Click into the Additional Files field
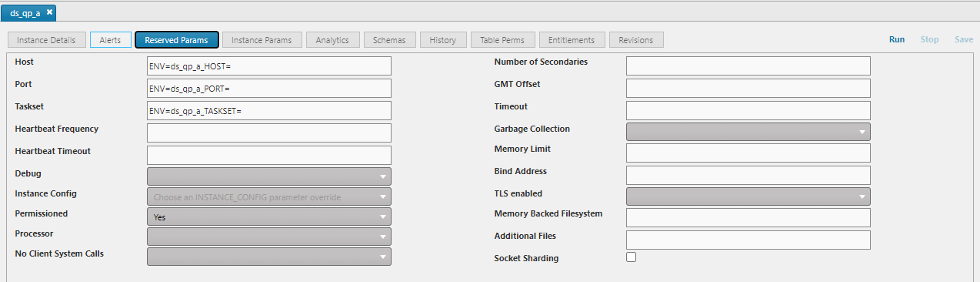The height and width of the screenshot is (282, 980). coord(748,240)
